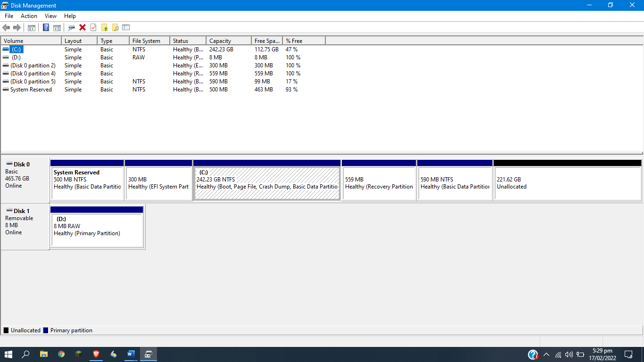The image size is (644, 362).
Task: Open the Windows Start menu
Action: point(8,354)
